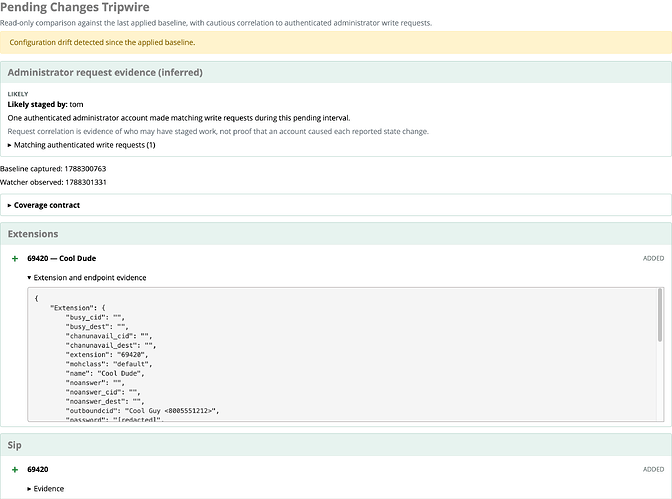Select the 69420 — Cool Dude extension title

pos(61,258)
